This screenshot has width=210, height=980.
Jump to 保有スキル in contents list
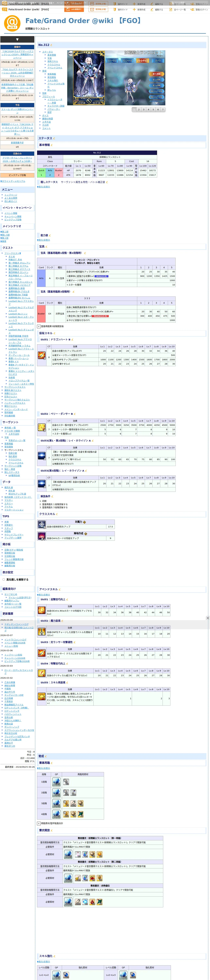click(53, 61)
